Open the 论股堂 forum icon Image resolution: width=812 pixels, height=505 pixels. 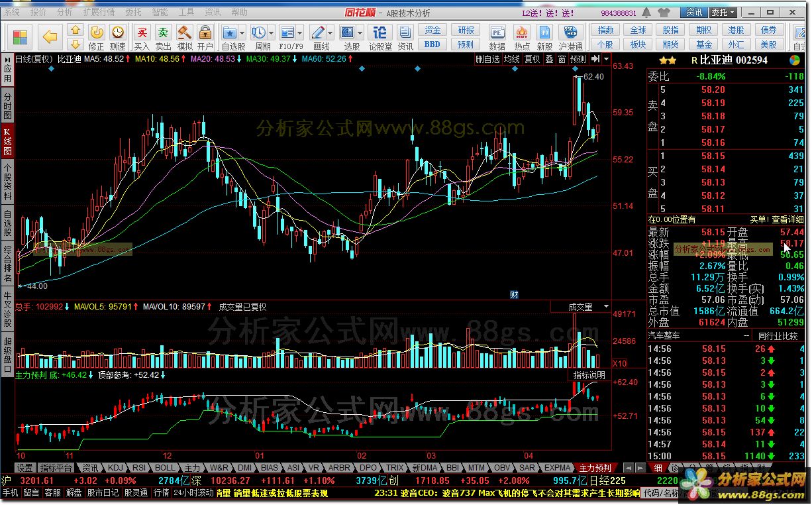click(x=380, y=32)
